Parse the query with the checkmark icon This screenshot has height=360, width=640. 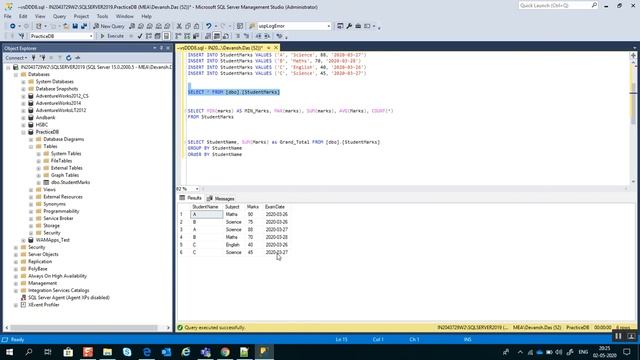pos(140,36)
